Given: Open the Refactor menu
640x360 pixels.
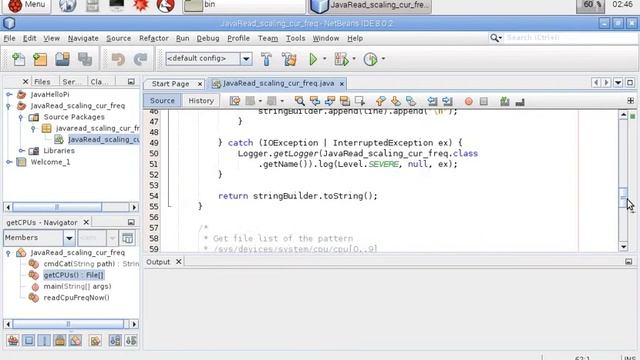Looking at the screenshot, I should coord(153,38).
